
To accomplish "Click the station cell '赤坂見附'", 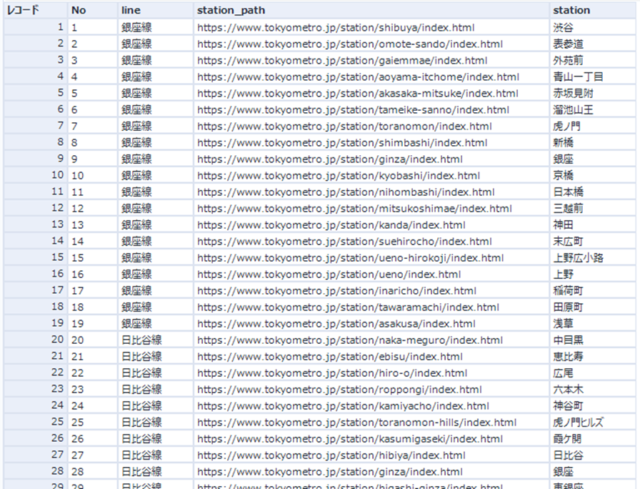I will click(593, 93).
